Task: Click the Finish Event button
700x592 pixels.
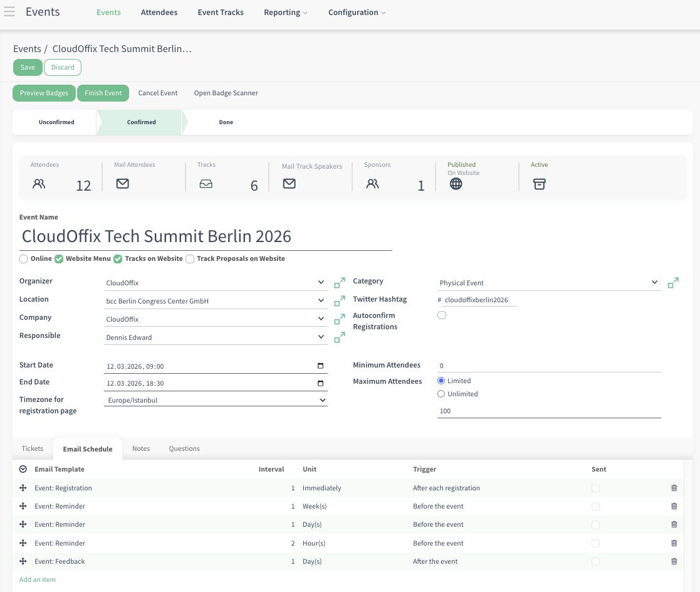Action: 103,93
